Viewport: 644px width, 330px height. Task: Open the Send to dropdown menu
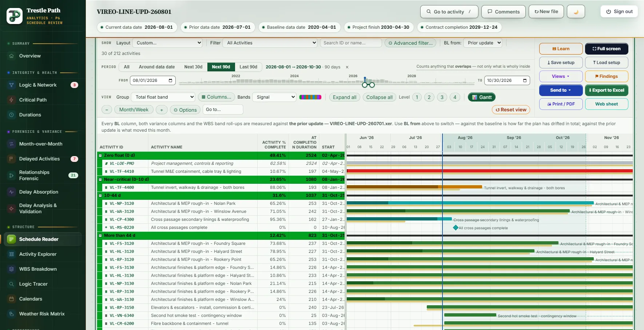pos(561,90)
